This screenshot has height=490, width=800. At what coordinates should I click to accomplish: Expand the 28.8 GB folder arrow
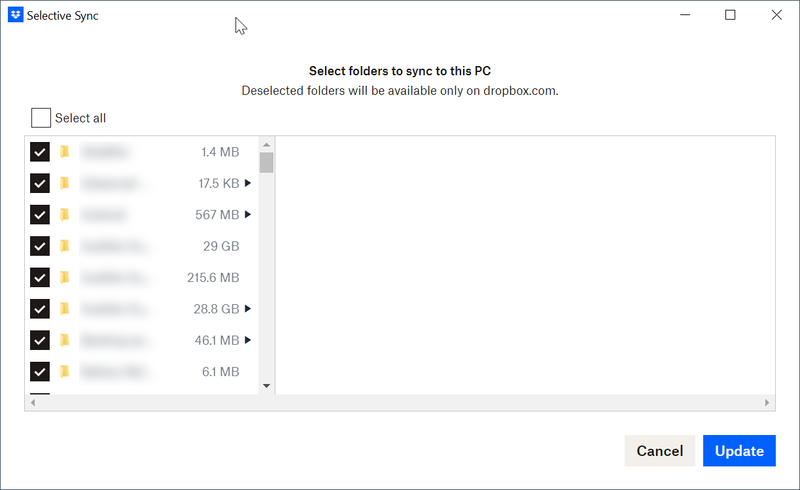click(248, 308)
